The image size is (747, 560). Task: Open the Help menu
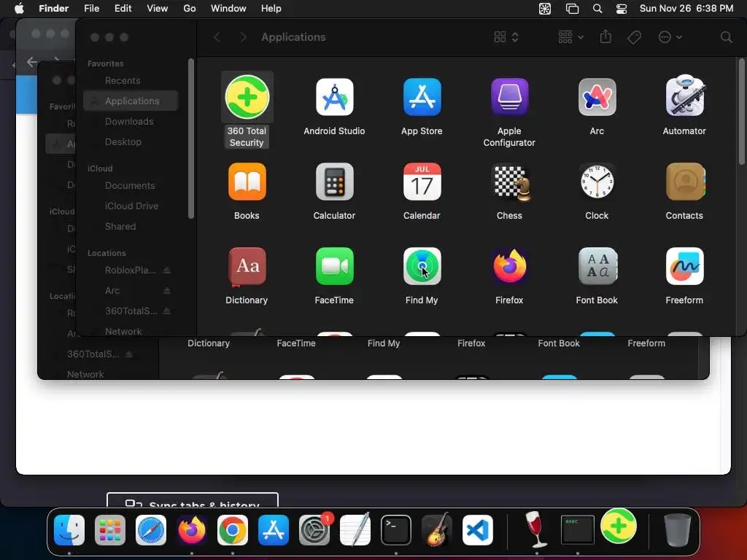271,9
